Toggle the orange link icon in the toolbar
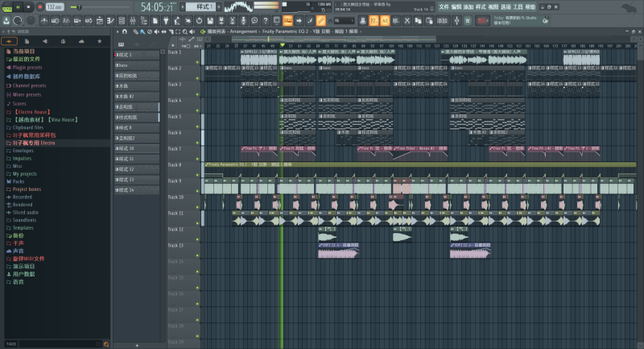This screenshot has height=349, width=644. point(320,21)
